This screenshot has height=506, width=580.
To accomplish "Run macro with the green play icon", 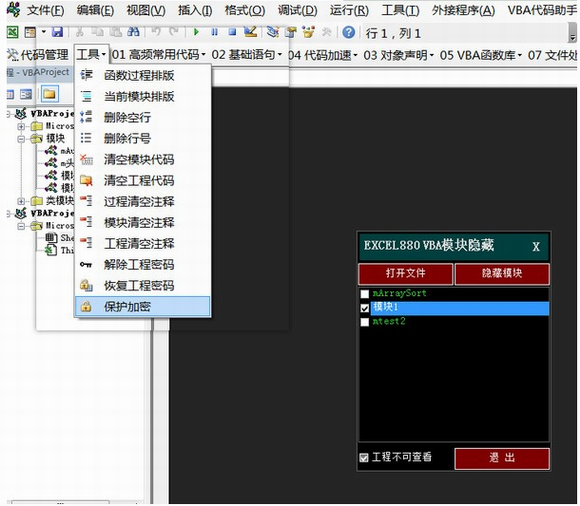I will coord(196,33).
